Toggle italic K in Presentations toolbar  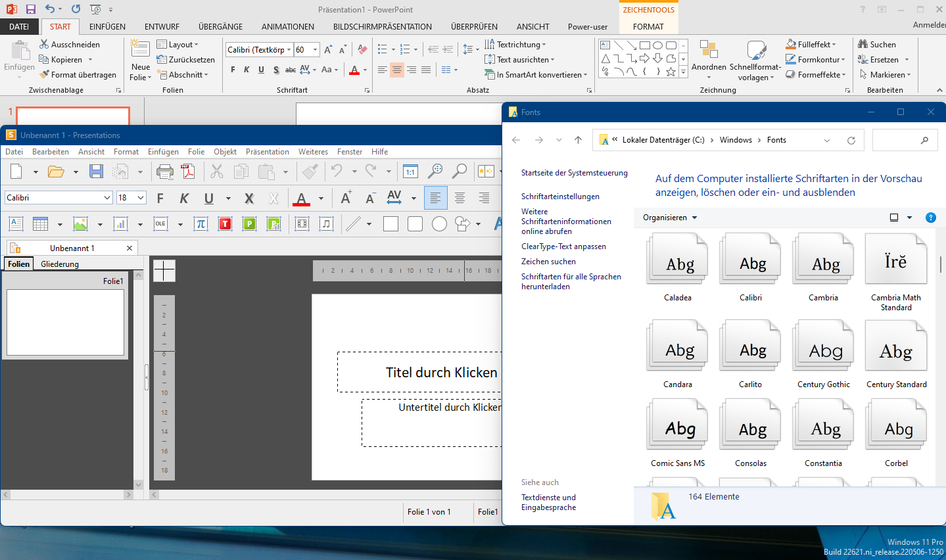pos(184,198)
